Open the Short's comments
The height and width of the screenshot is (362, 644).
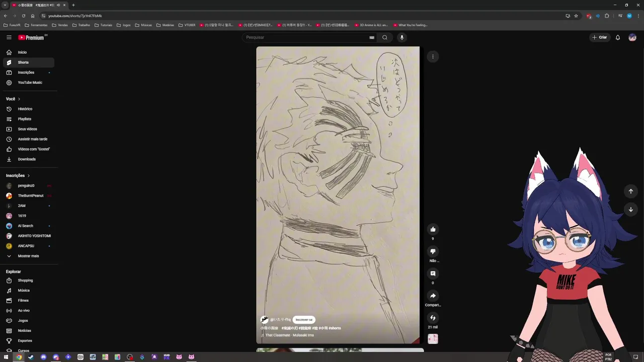click(x=433, y=274)
